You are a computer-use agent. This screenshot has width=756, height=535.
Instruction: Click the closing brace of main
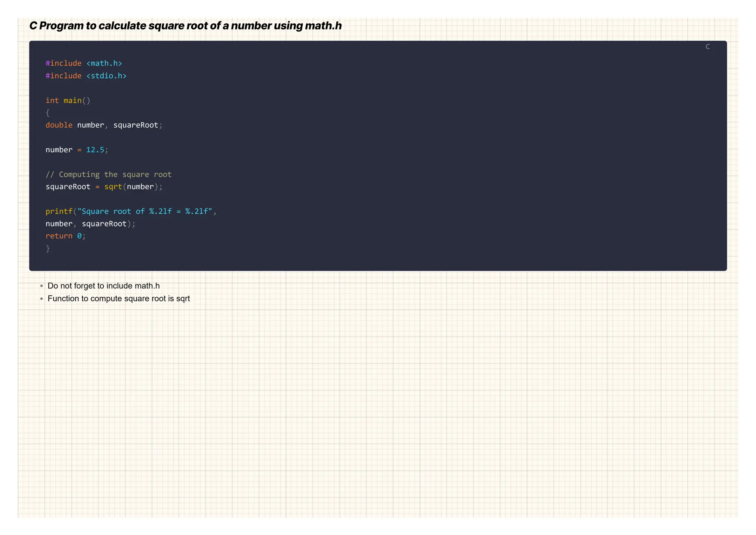(x=48, y=248)
